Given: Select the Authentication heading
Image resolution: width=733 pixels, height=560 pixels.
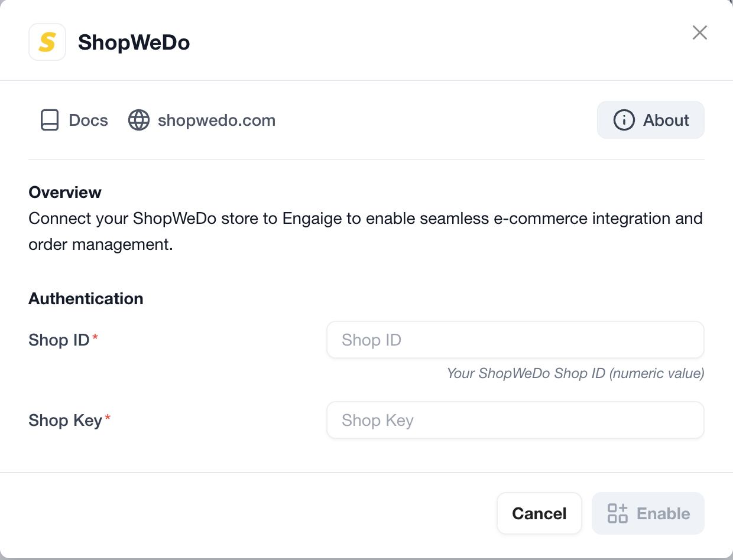Looking at the screenshot, I should pos(86,298).
